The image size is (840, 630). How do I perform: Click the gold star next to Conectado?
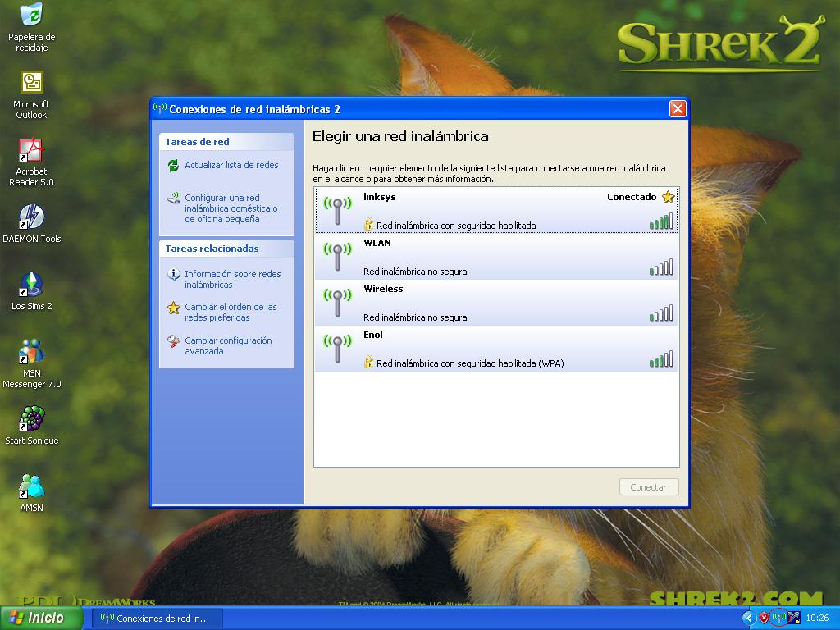point(668,197)
